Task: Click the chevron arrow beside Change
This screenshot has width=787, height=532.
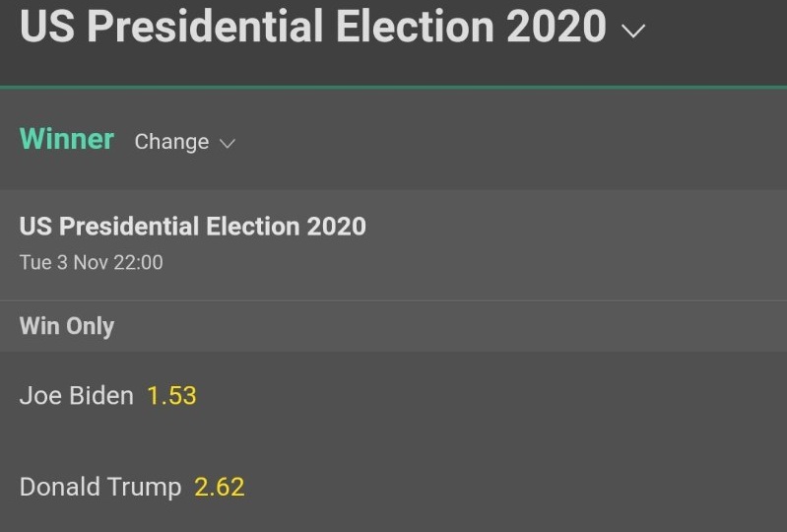Action: (x=228, y=144)
